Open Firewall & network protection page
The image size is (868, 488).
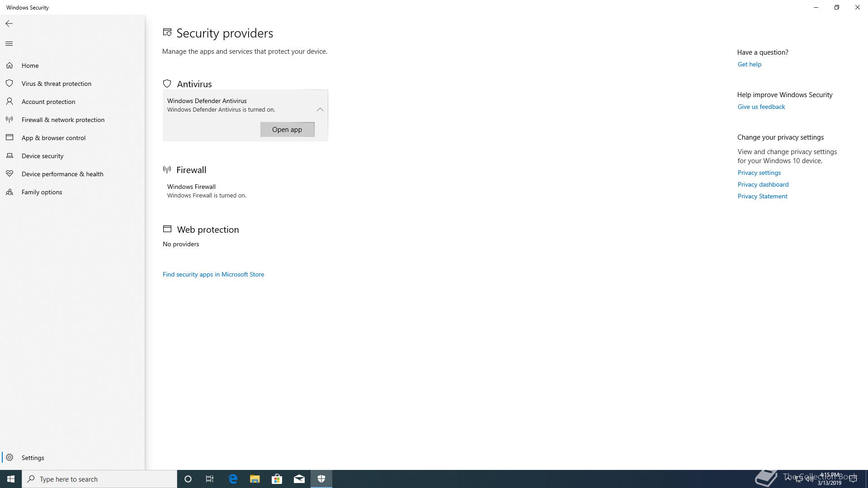pyautogui.click(x=72, y=120)
